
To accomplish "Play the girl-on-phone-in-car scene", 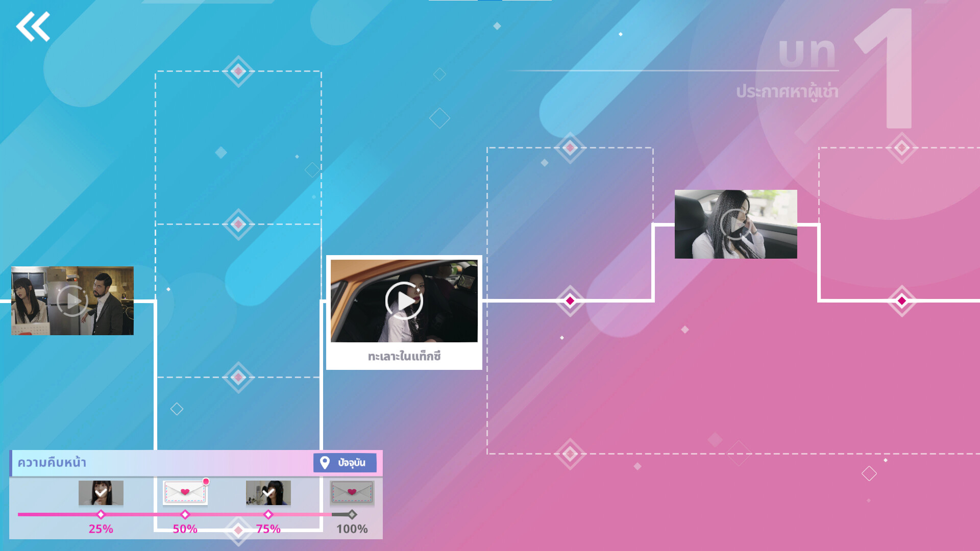I will pyautogui.click(x=736, y=224).
